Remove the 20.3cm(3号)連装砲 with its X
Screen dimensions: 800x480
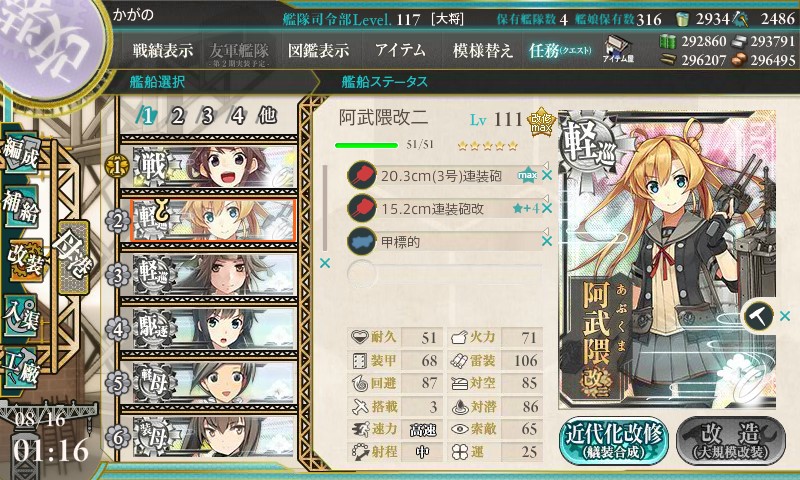(x=547, y=175)
